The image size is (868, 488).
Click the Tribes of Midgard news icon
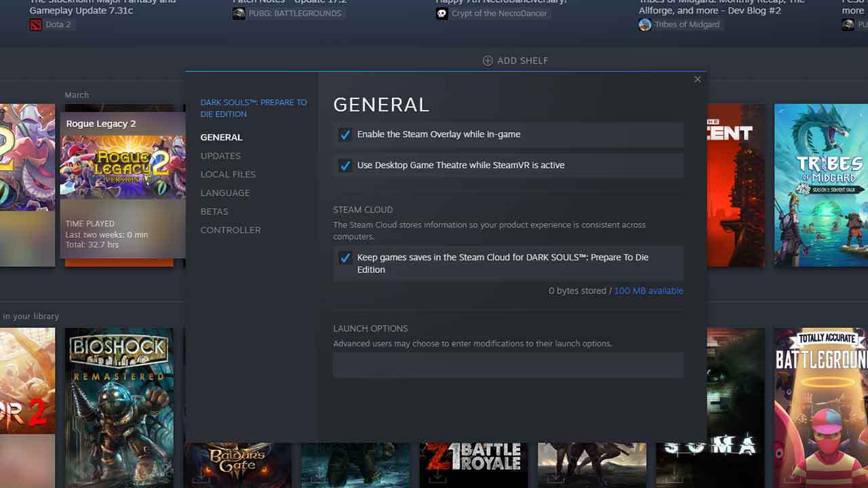645,24
